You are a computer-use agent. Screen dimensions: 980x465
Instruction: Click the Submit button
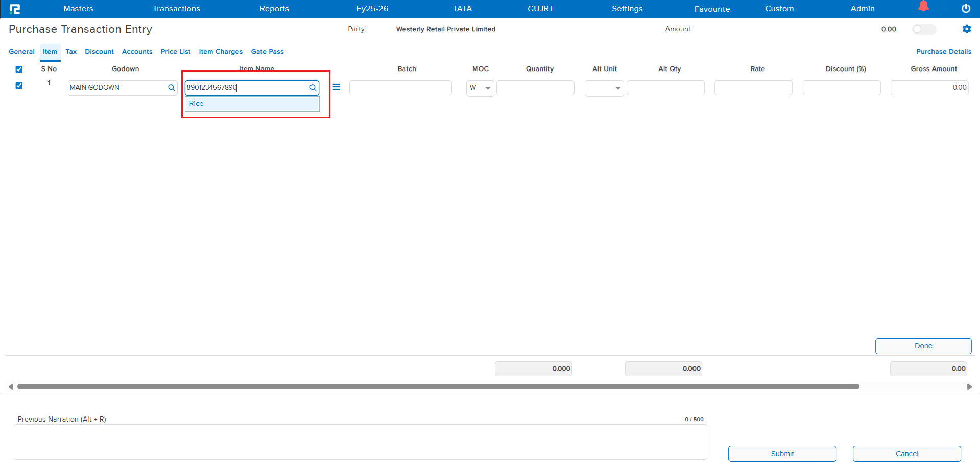click(782, 454)
